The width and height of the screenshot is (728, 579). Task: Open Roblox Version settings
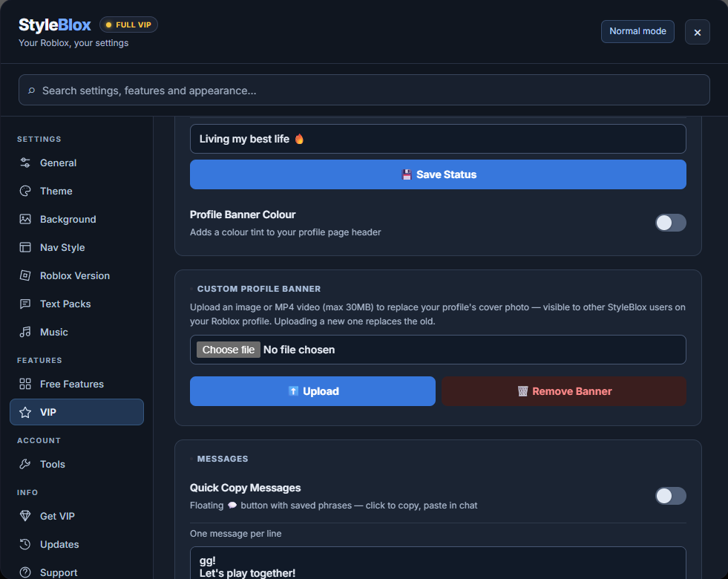click(76, 276)
